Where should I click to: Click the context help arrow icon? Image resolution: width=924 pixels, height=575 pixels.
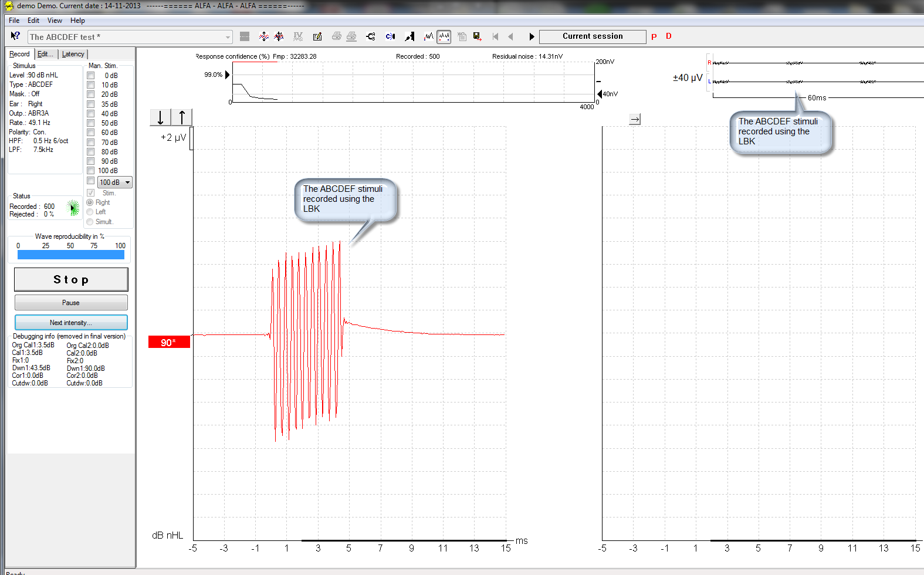(x=15, y=36)
